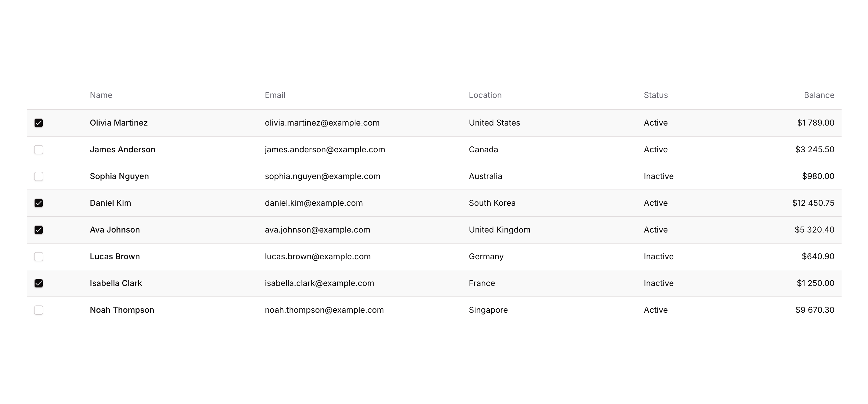This screenshot has width=868, height=404.
Task: Click olivia.martinez@example.com email address
Action: pos(322,123)
